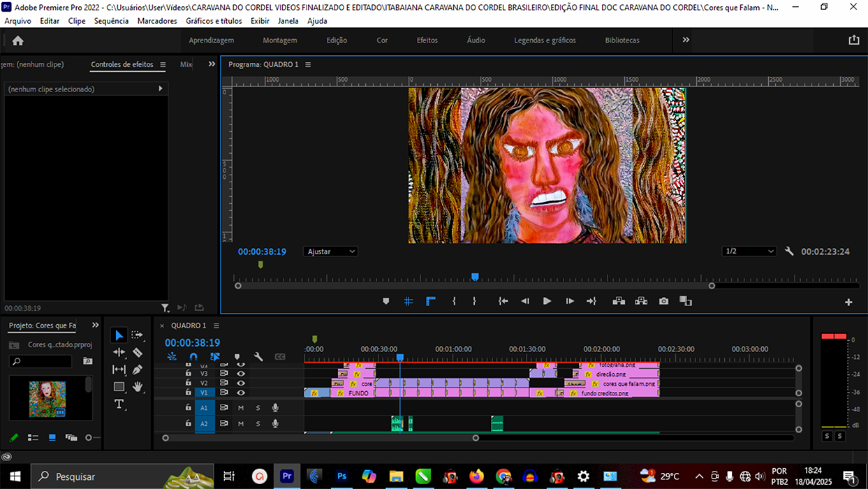Mark In point in Program monitor

[454, 301]
